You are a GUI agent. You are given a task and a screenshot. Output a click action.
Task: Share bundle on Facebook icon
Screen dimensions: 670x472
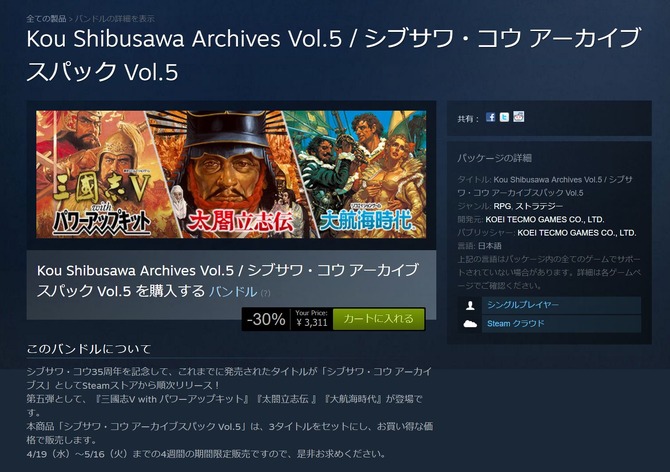[491, 117]
